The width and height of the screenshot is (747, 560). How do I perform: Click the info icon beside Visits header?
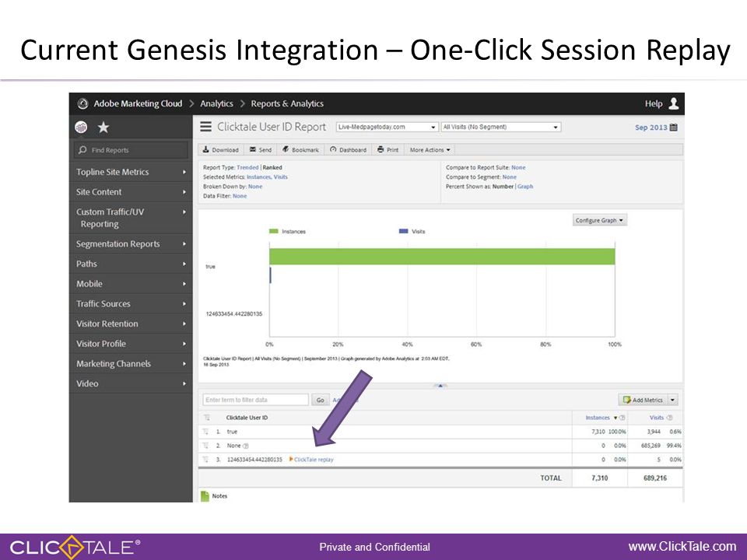click(670, 418)
